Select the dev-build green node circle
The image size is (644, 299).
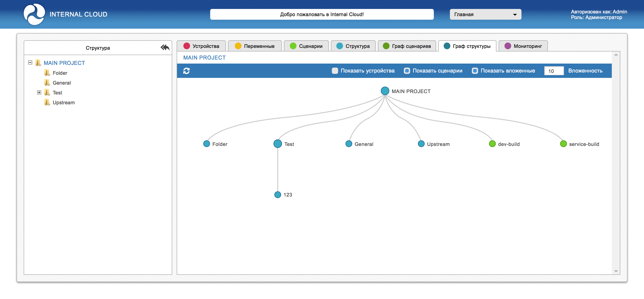pyautogui.click(x=492, y=144)
